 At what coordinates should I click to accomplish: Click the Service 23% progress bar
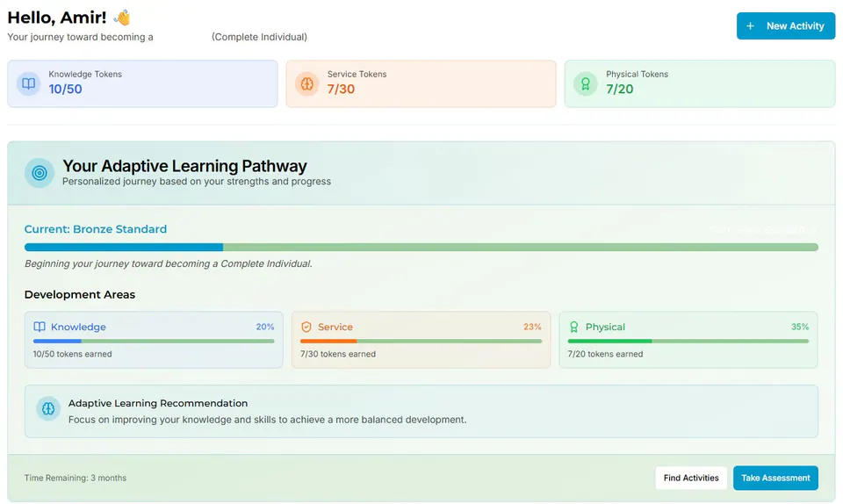[421, 342]
